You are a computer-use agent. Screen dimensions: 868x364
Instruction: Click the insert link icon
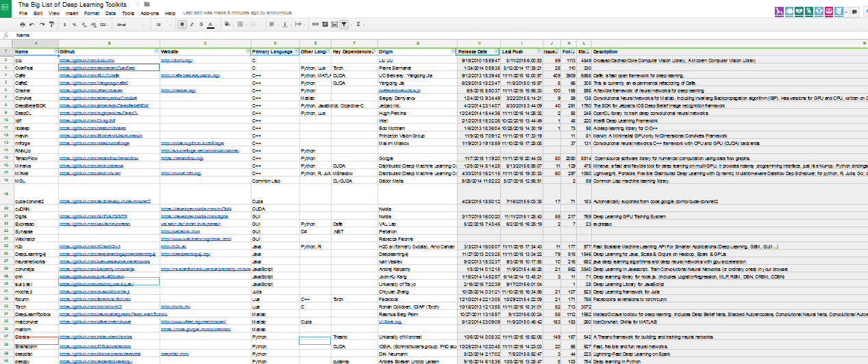tap(315, 25)
